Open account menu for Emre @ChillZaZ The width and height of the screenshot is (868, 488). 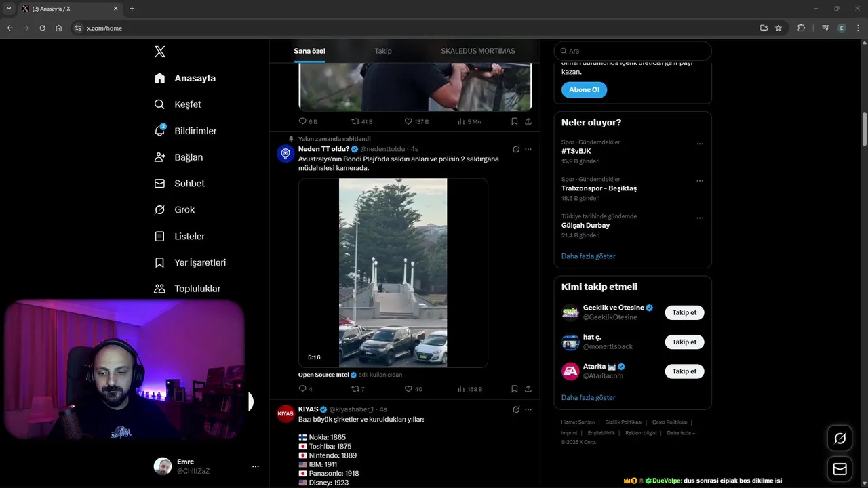pyautogui.click(x=208, y=466)
